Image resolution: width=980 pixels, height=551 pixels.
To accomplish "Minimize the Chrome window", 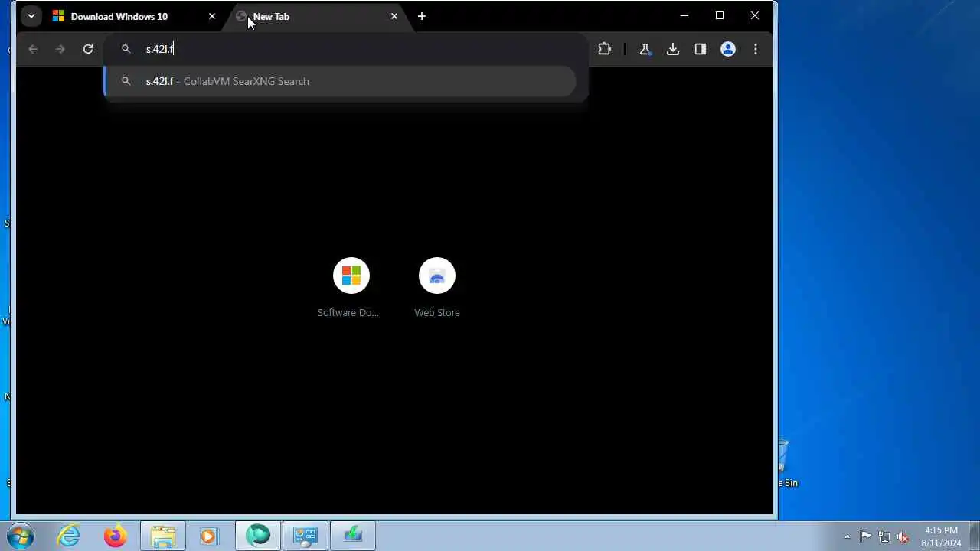I will pos(684,15).
